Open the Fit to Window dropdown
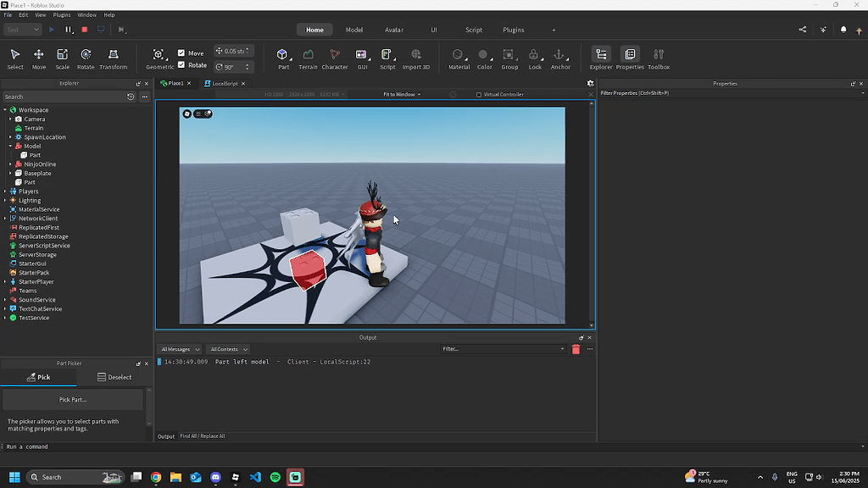The width and height of the screenshot is (868, 488). (x=401, y=94)
